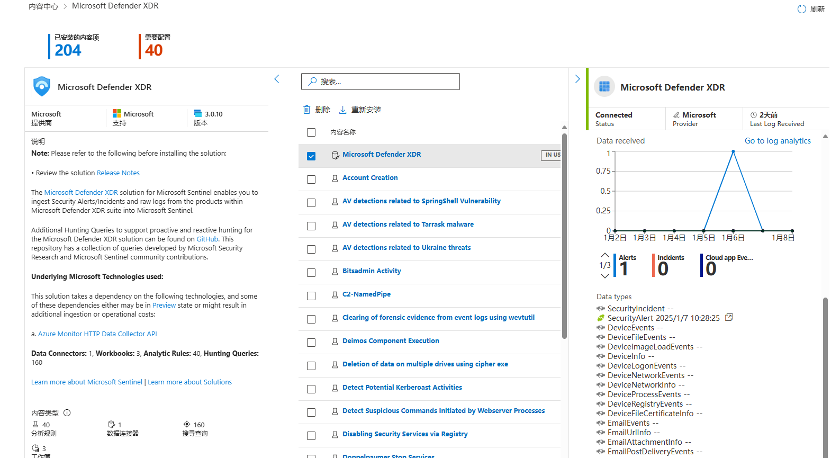Click the Microsoft logo support icon

[117, 114]
